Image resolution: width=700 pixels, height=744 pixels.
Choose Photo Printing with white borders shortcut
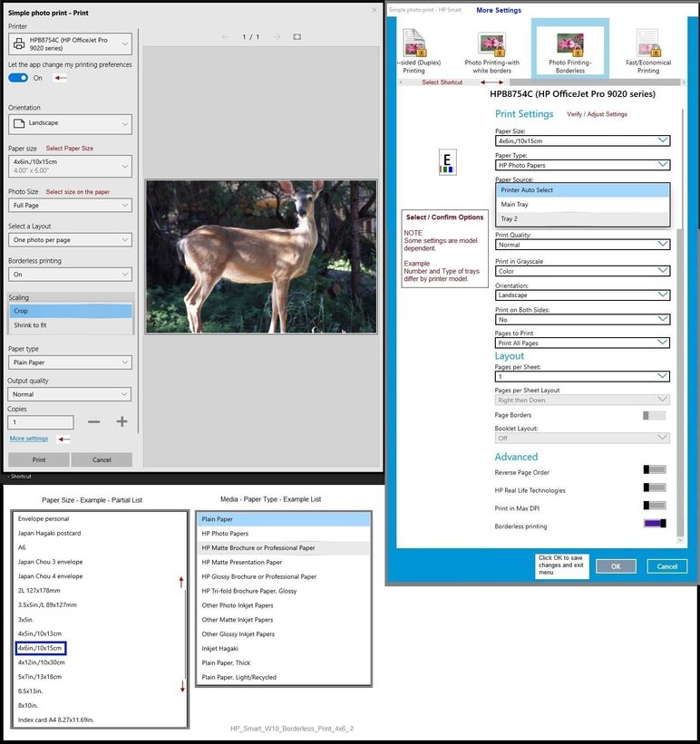[492, 44]
